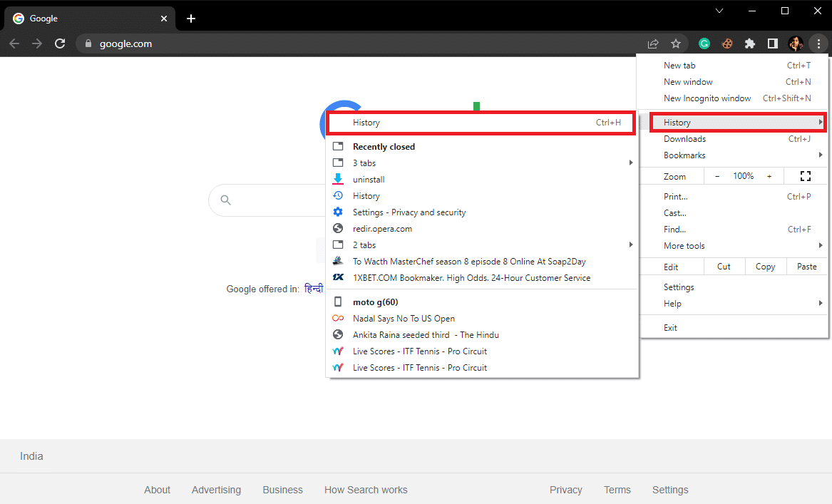Reopen the 1XBET.COM Bookmaker entry

482,278
